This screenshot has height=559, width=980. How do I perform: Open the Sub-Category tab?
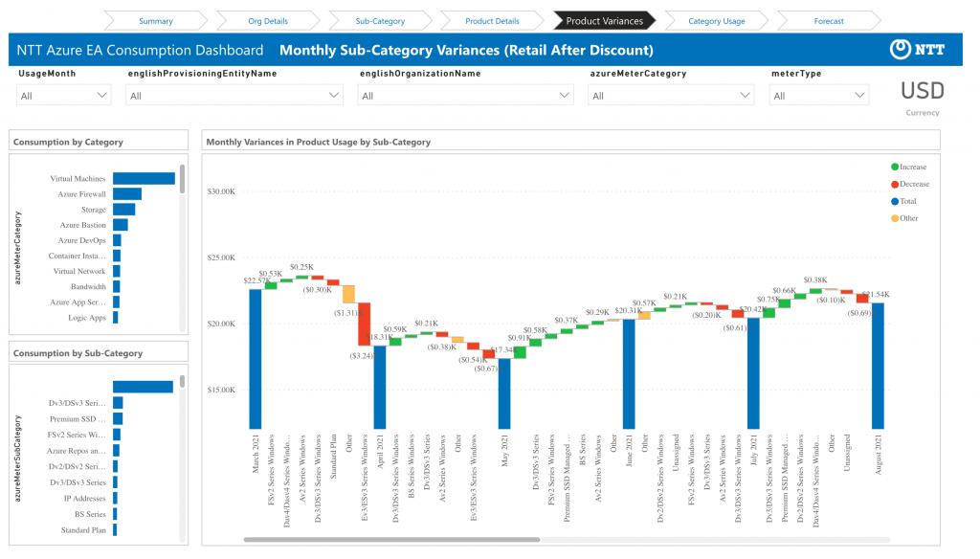380,21
